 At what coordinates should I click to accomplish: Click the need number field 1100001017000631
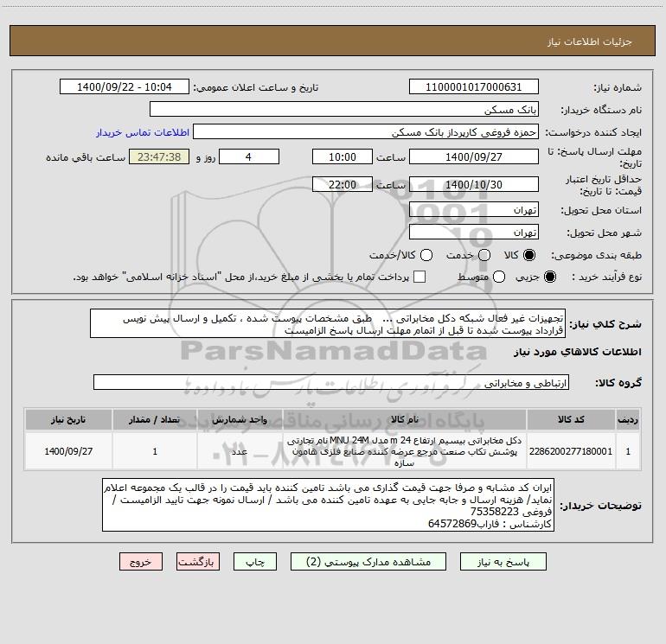coord(474,87)
